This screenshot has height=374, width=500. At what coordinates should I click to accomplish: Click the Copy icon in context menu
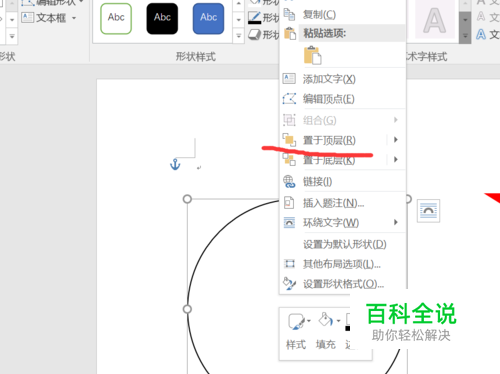[289, 14]
